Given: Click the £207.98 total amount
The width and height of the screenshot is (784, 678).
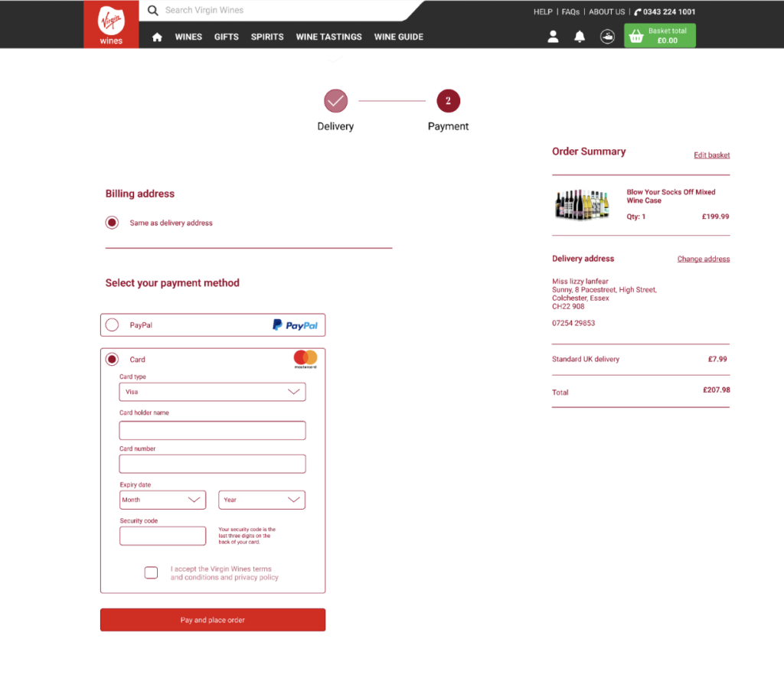Looking at the screenshot, I should [x=716, y=390].
